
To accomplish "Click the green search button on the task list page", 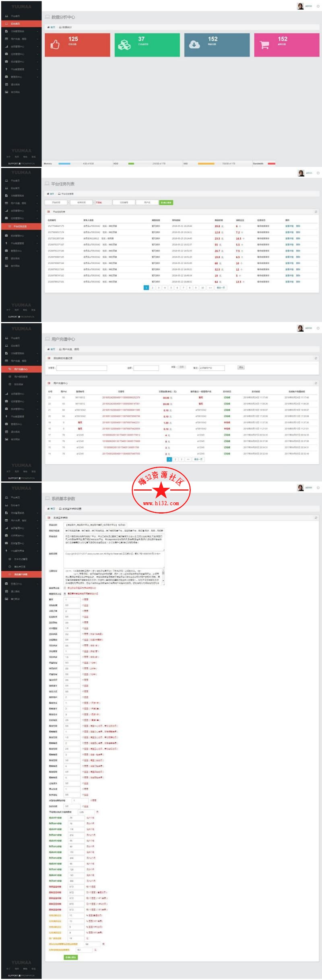I will click(x=166, y=202).
